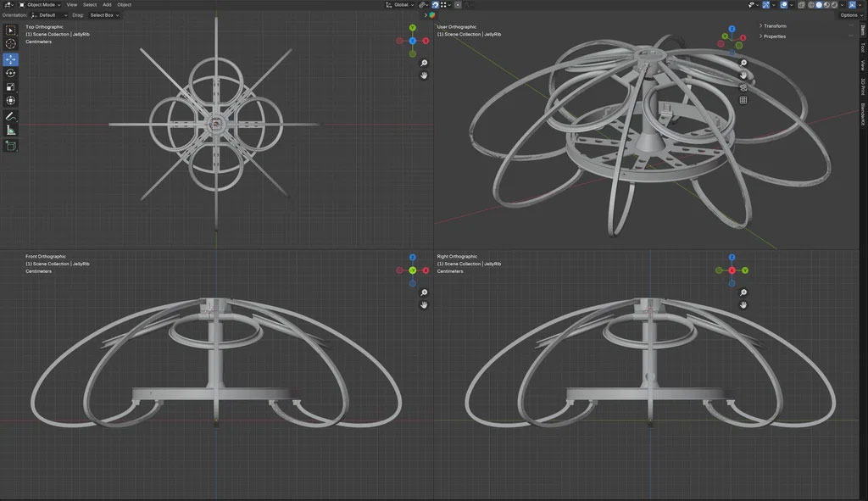Open the Orientation Default dropdown
The image size is (868, 501).
pos(49,15)
